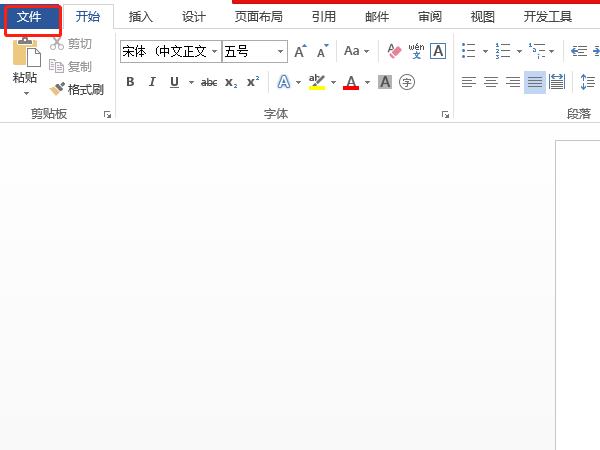Click the phonetic guide wén icon
Viewport: 600px width, 450px height.
pyautogui.click(x=416, y=51)
